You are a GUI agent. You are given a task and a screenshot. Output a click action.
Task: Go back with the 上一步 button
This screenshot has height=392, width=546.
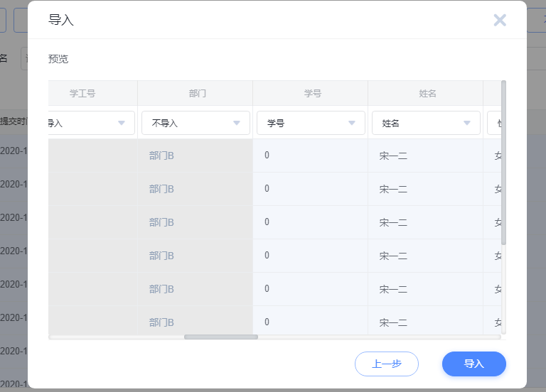click(x=387, y=364)
